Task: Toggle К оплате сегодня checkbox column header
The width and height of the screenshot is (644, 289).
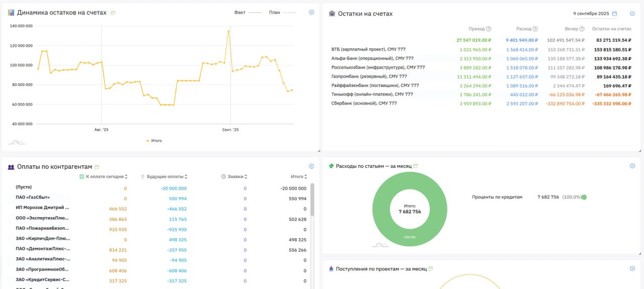Action: (x=82, y=176)
